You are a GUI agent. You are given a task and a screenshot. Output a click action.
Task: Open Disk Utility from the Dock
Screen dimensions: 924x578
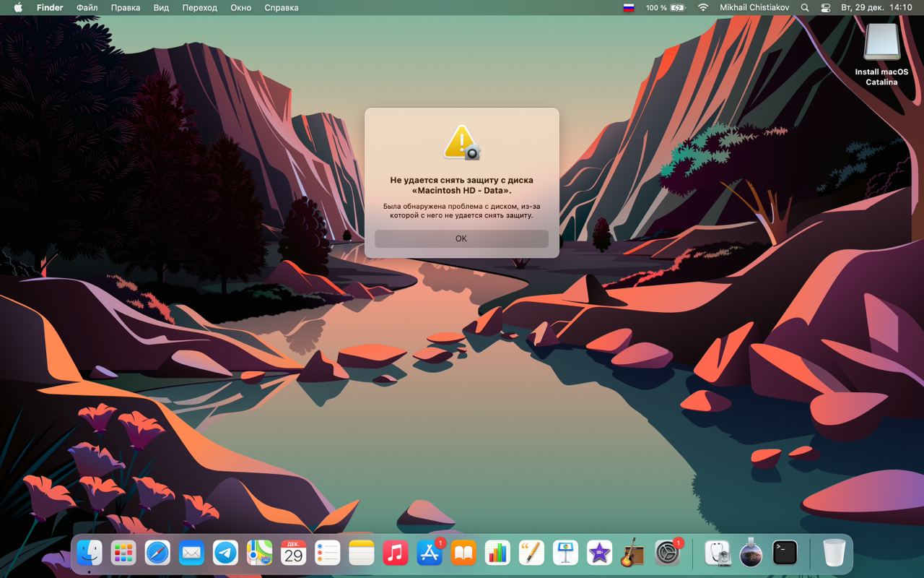(x=717, y=553)
